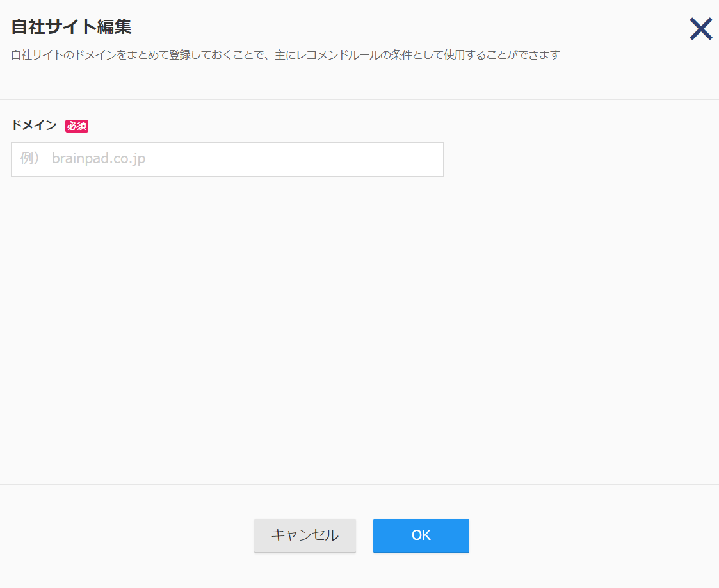This screenshot has height=588, width=719.
Task: Close the 自社サイト編集 dialog with X
Action: click(x=700, y=29)
